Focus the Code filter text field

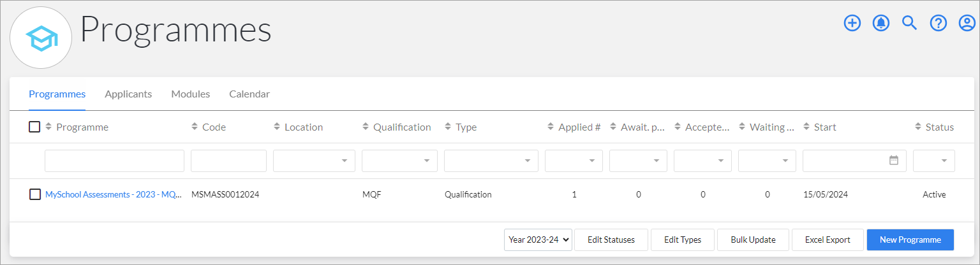click(x=228, y=161)
